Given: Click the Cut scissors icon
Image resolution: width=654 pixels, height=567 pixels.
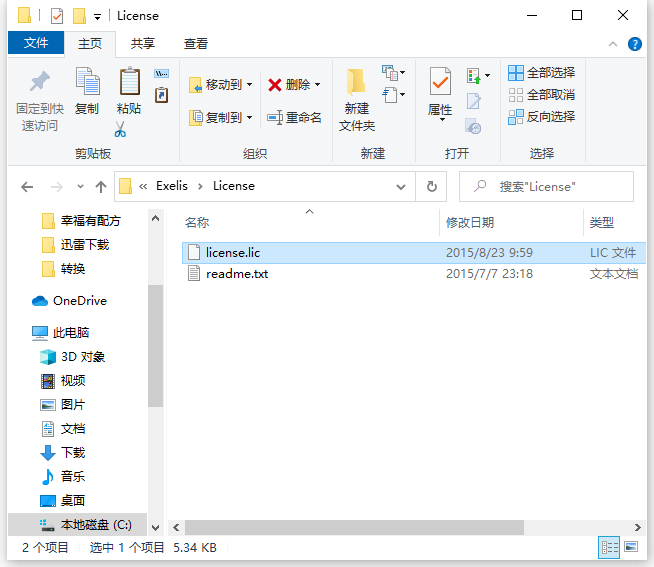Looking at the screenshot, I should coord(120,129).
